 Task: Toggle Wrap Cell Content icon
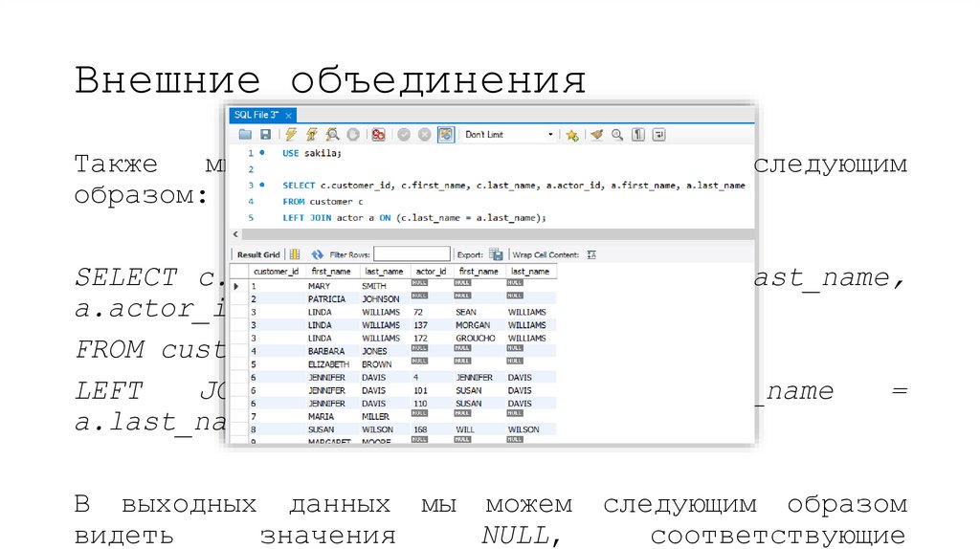591,254
